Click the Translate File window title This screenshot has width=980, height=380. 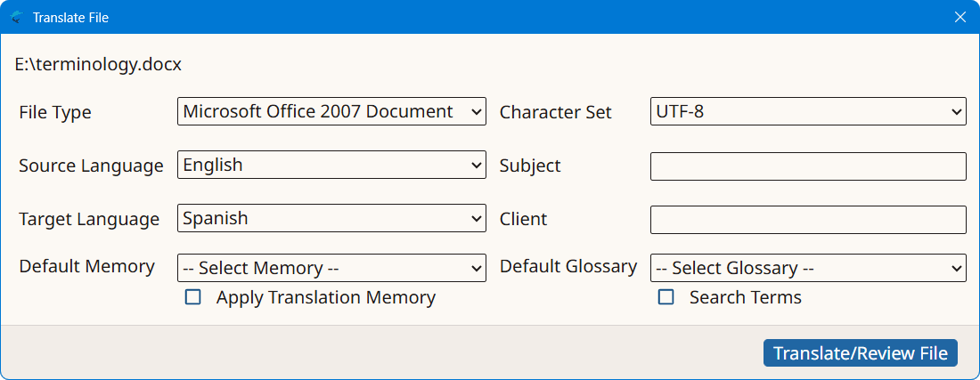pos(70,18)
